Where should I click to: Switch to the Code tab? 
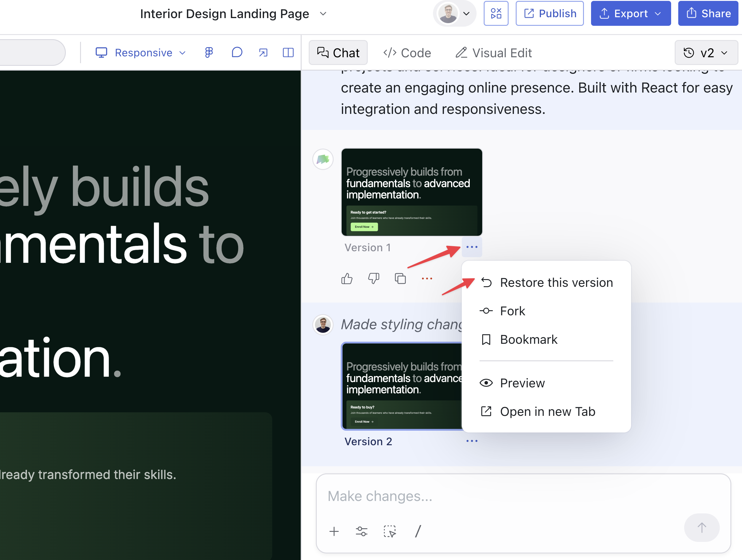click(x=407, y=53)
